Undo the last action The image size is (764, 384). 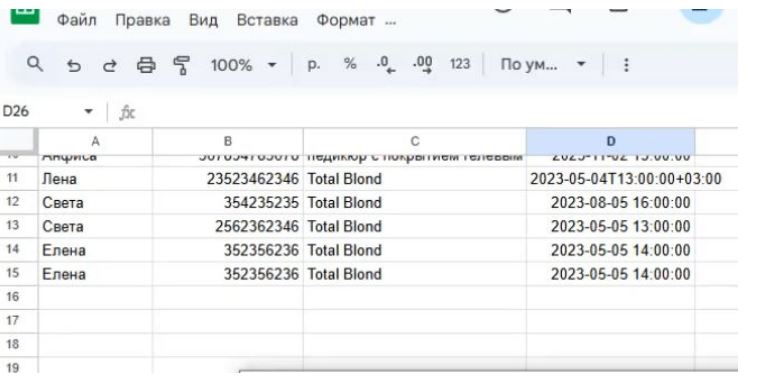(x=74, y=65)
